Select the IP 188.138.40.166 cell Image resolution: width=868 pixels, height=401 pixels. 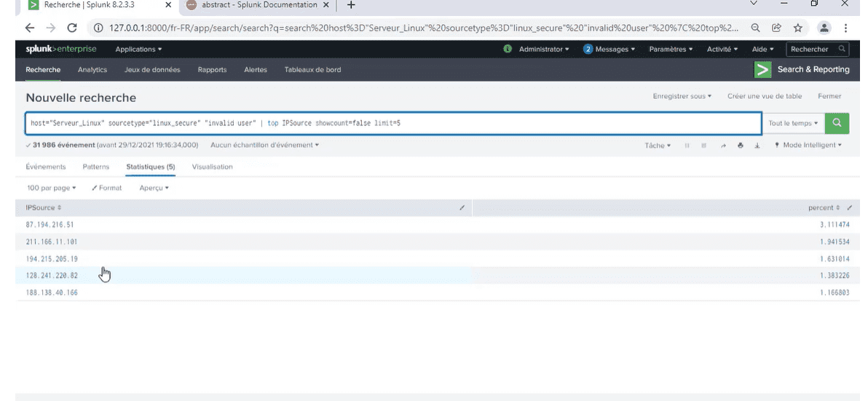[52, 293]
